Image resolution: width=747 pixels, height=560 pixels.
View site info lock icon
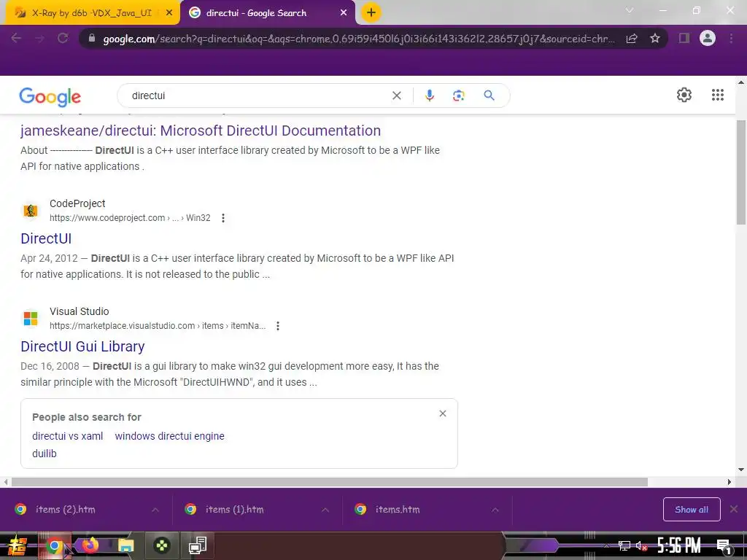[92, 38]
